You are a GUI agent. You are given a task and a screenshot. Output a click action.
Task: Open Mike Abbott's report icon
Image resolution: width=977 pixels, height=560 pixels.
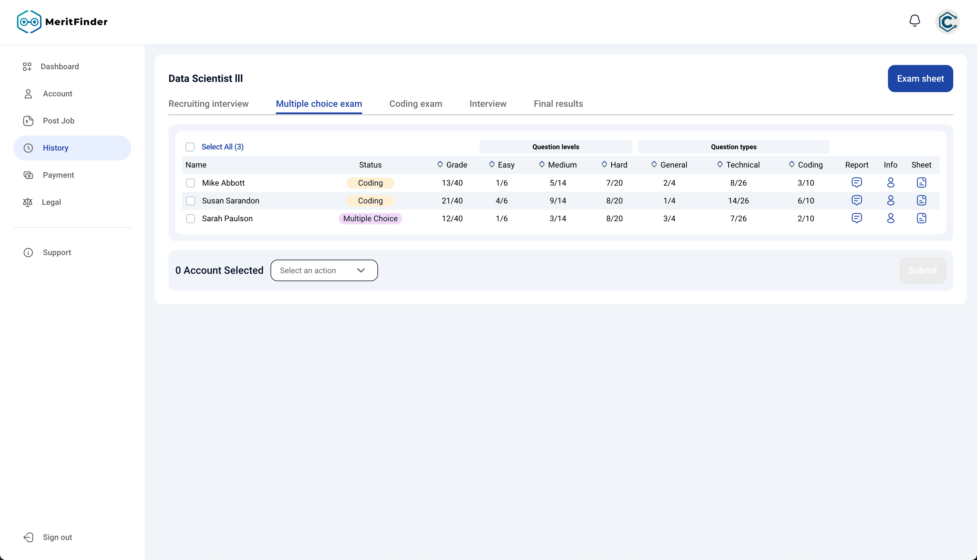point(857,183)
